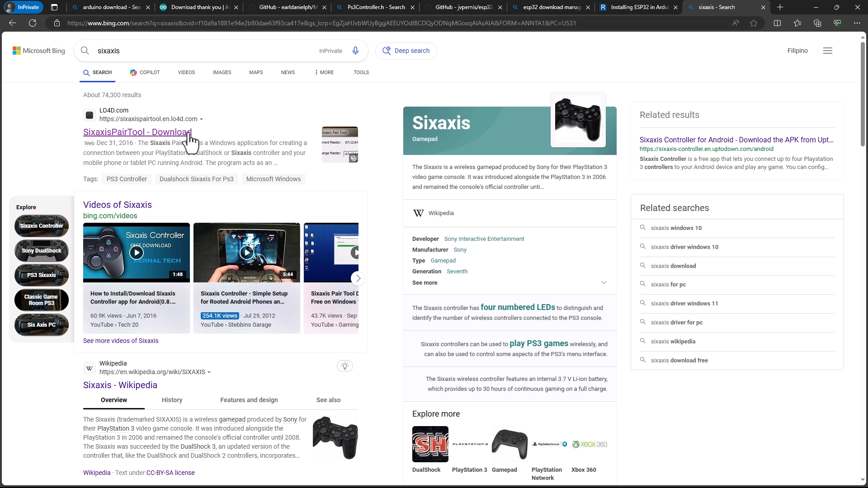Click the browser address bar URL

321,23
